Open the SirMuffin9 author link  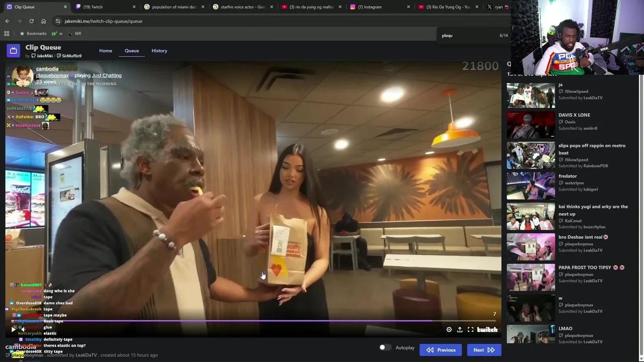pos(69,56)
